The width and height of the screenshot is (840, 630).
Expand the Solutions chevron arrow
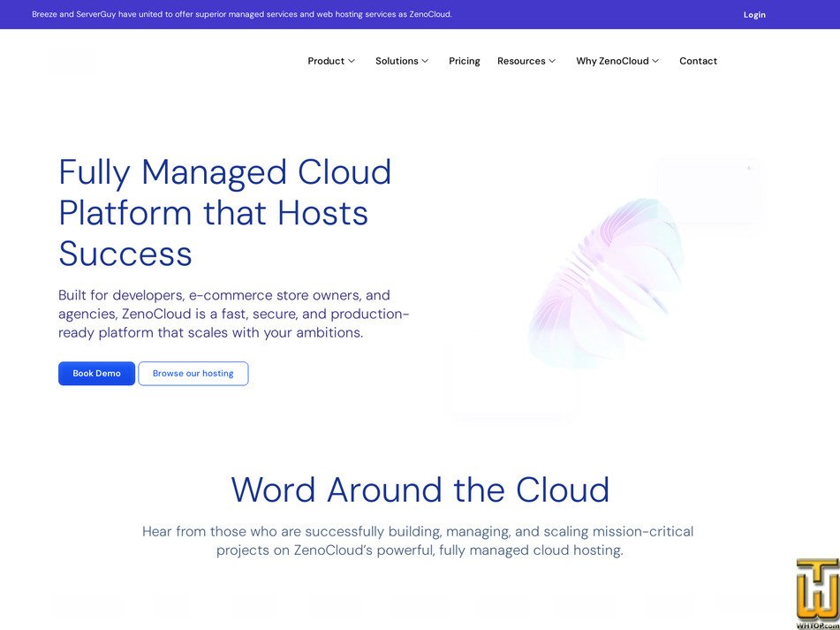pos(425,61)
